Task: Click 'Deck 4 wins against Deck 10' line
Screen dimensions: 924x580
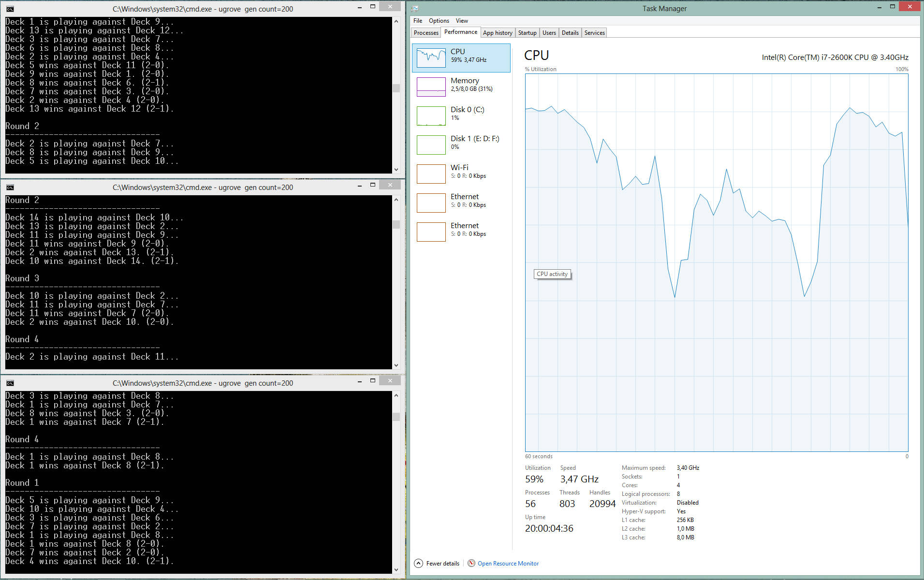Action: coord(90,561)
